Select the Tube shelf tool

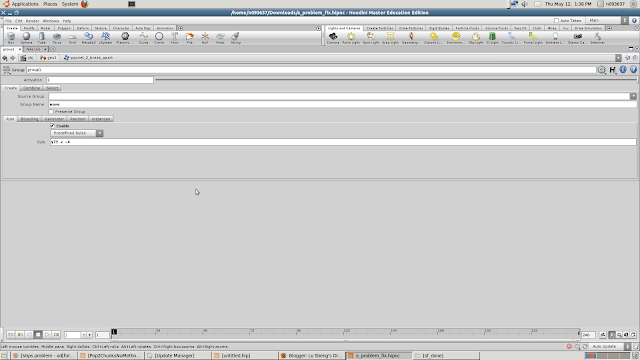pos(42,38)
